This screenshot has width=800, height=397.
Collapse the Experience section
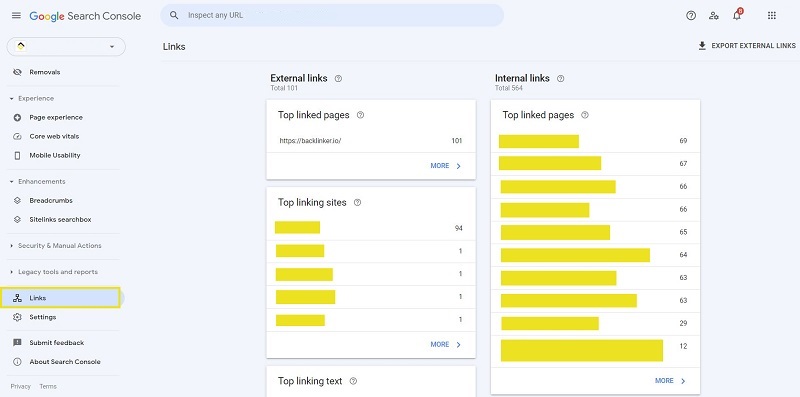pos(32,98)
